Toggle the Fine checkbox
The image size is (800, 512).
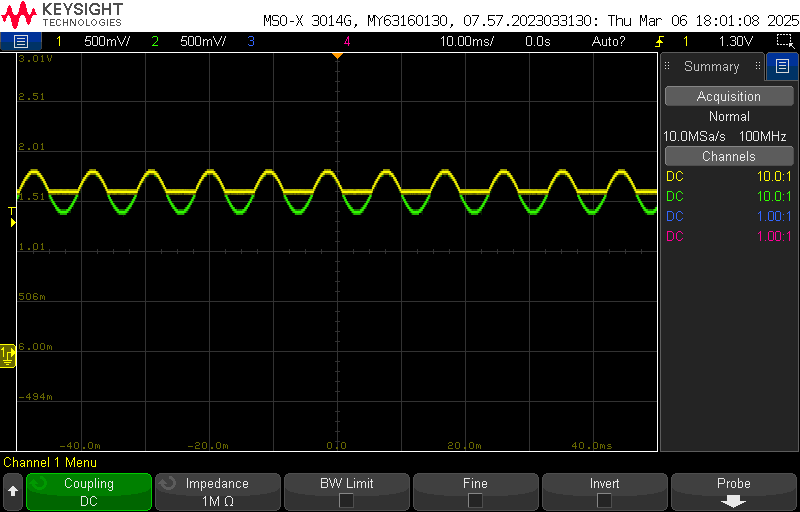click(x=475, y=500)
